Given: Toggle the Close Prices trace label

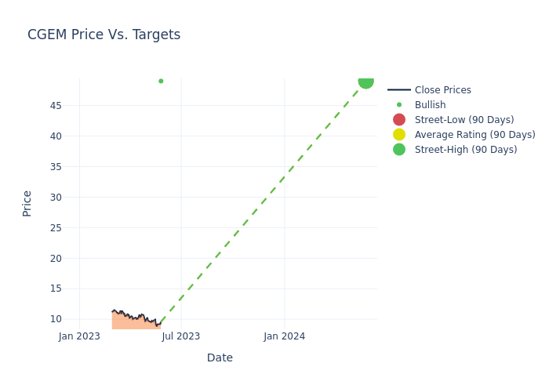Looking at the screenshot, I should (442, 90).
